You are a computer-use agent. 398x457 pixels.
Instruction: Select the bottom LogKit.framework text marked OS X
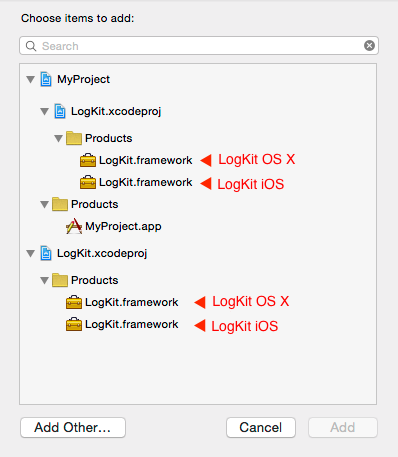point(132,302)
